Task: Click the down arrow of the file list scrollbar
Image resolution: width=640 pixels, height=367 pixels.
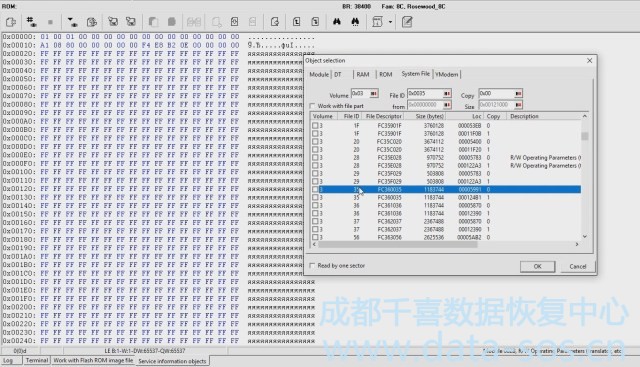Action: (585, 236)
